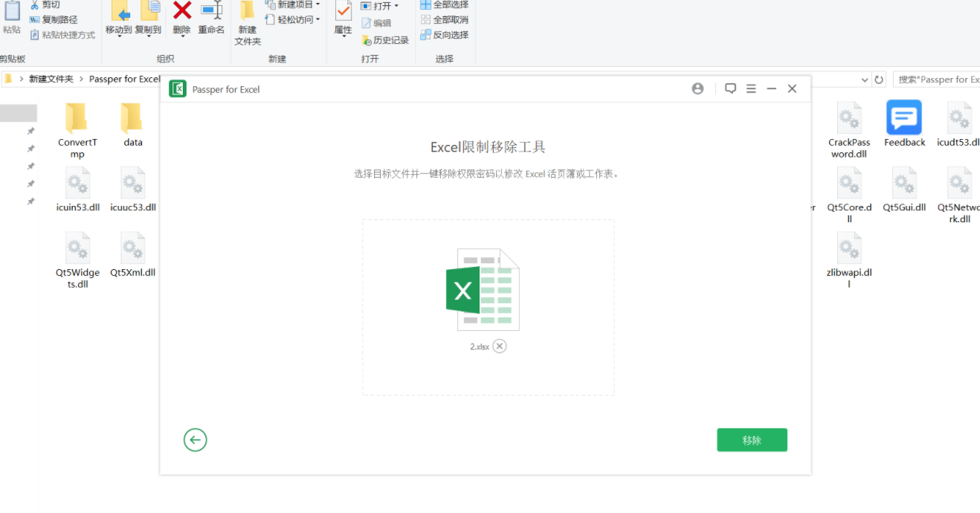Image resolution: width=980 pixels, height=513 pixels.
Task: Click 轻松访问 in the ribbon
Action: (297, 20)
